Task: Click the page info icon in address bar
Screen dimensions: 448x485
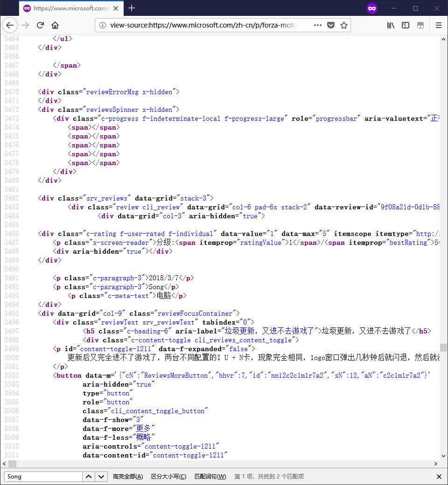Action: point(102,25)
